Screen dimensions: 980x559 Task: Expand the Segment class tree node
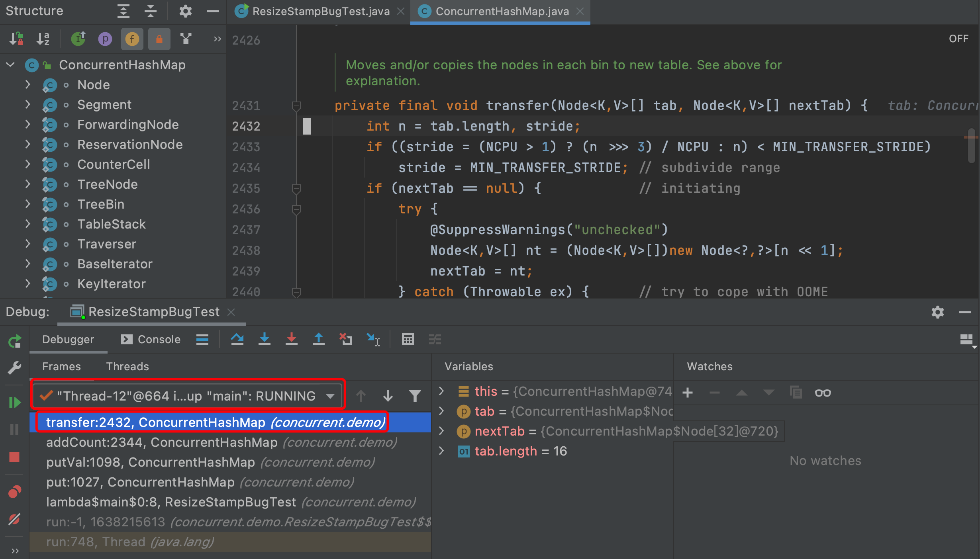[x=27, y=104]
